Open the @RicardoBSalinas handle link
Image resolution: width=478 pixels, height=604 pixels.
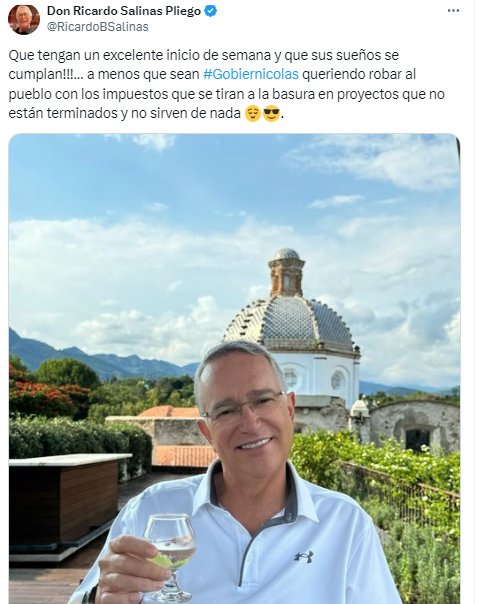click(x=97, y=27)
